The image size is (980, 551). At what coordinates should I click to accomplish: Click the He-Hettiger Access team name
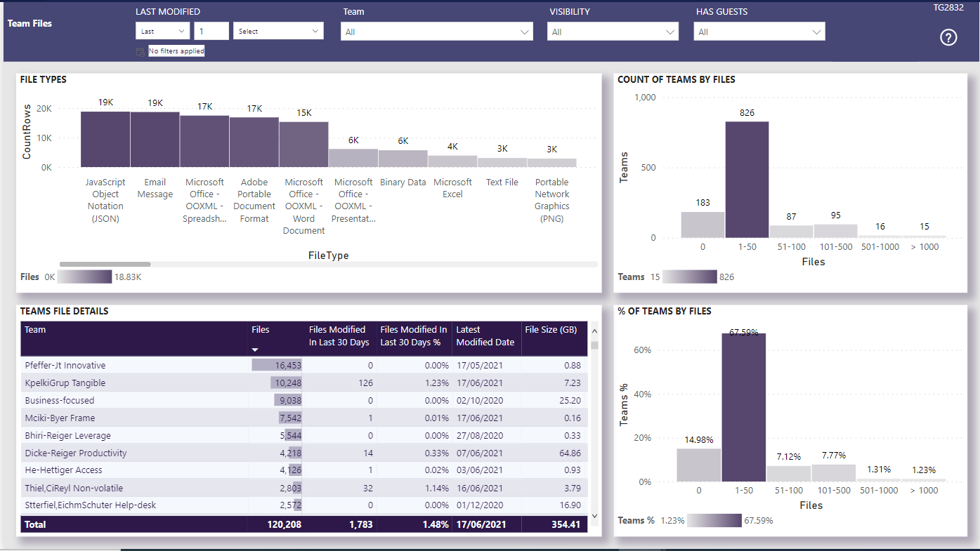click(63, 470)
